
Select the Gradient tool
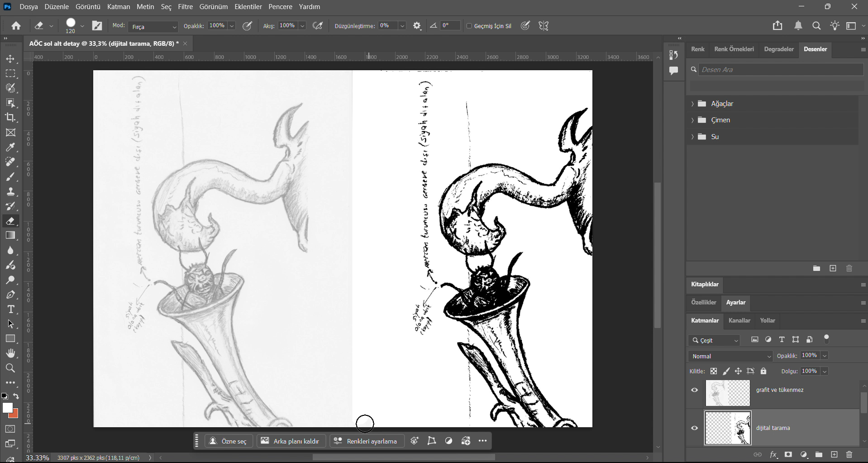click(x=10, y=236)
